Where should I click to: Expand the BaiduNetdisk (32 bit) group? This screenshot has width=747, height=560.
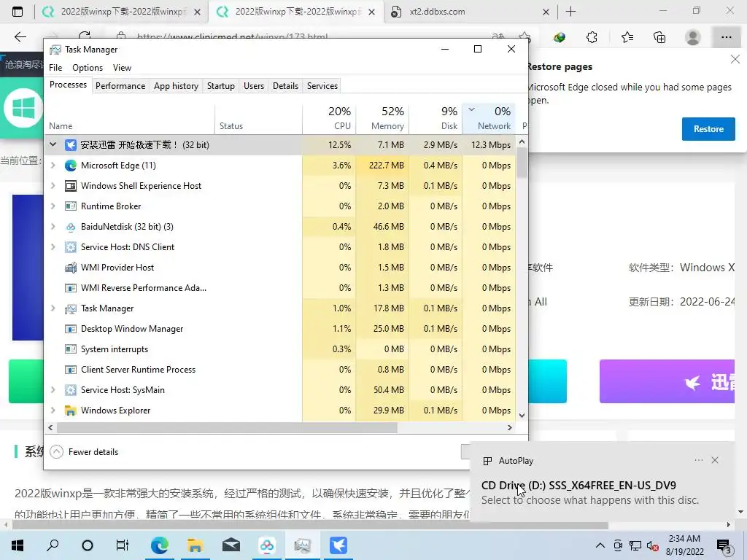(x=53, y=227)
